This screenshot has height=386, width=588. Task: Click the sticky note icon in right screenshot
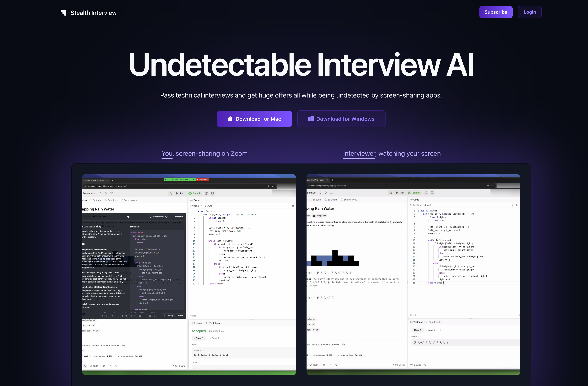click(x=432, y=193)
